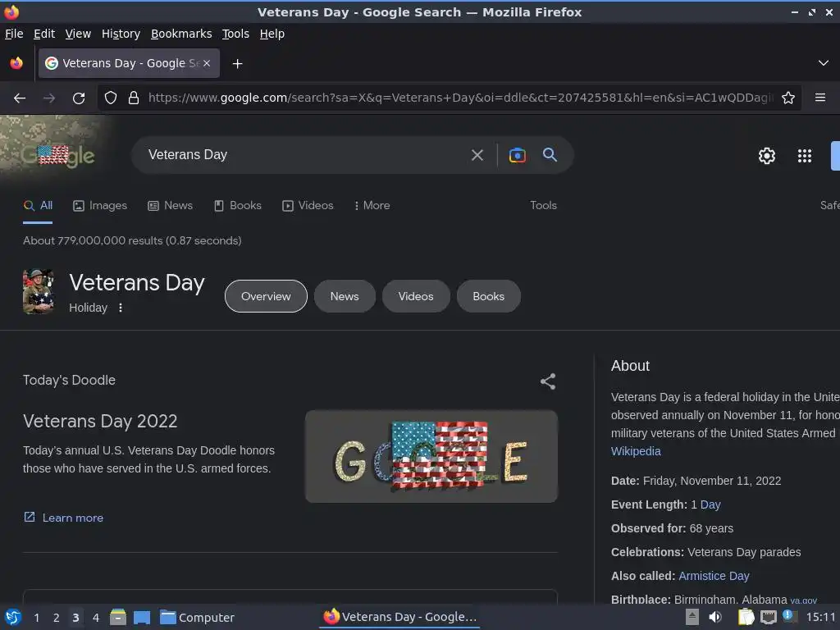Focus the Firefox URL address bar
Viewport: 840px width, 630px height.
[x=461, y=98]
